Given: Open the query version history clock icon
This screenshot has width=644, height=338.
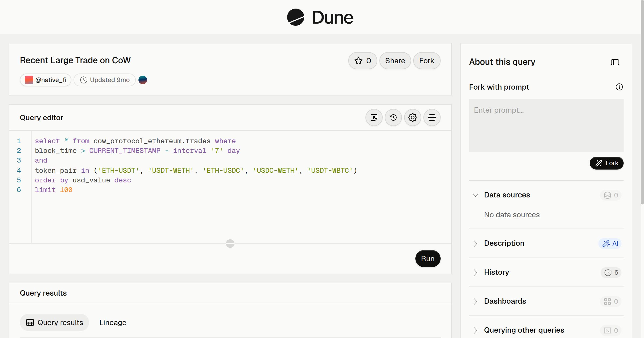Looking at the screenshot, I should (x=393, y=117).
